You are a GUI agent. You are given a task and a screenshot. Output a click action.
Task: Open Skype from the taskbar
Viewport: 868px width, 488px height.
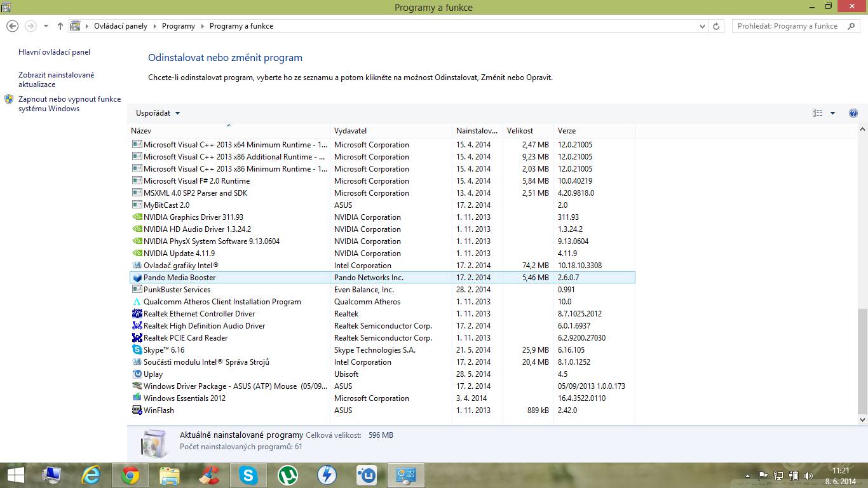[248, 475]
